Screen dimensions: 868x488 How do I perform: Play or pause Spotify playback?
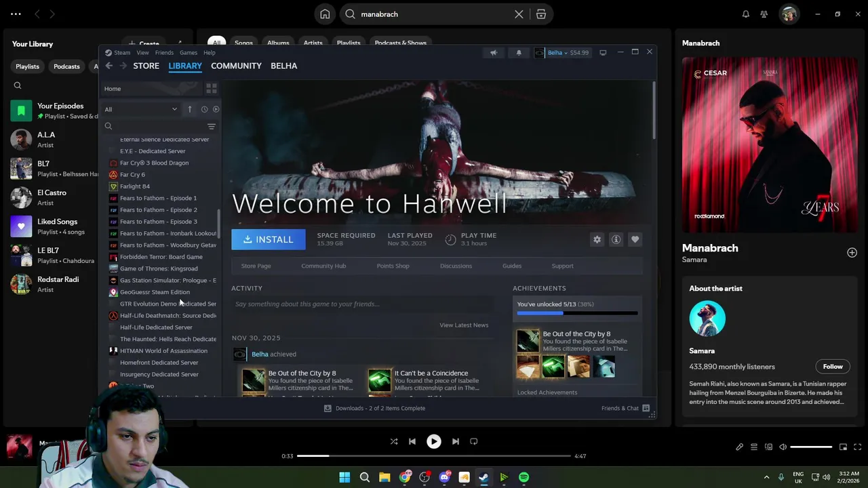[434, 441]
